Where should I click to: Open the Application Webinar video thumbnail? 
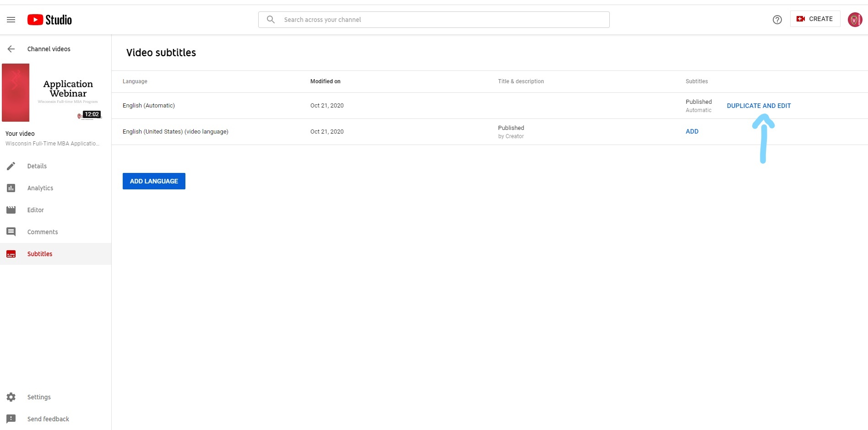click(52, 93)
